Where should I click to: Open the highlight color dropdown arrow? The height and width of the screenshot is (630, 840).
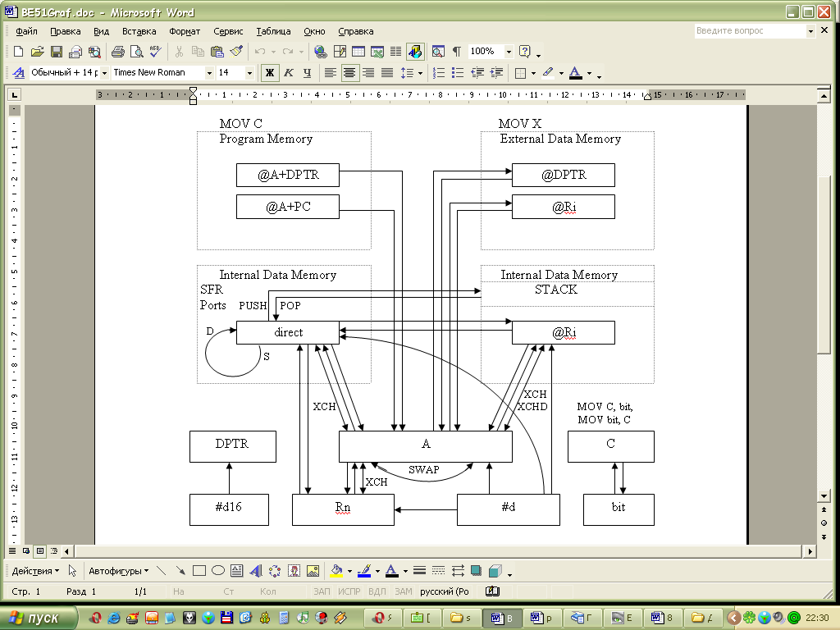tap(561, 72)
